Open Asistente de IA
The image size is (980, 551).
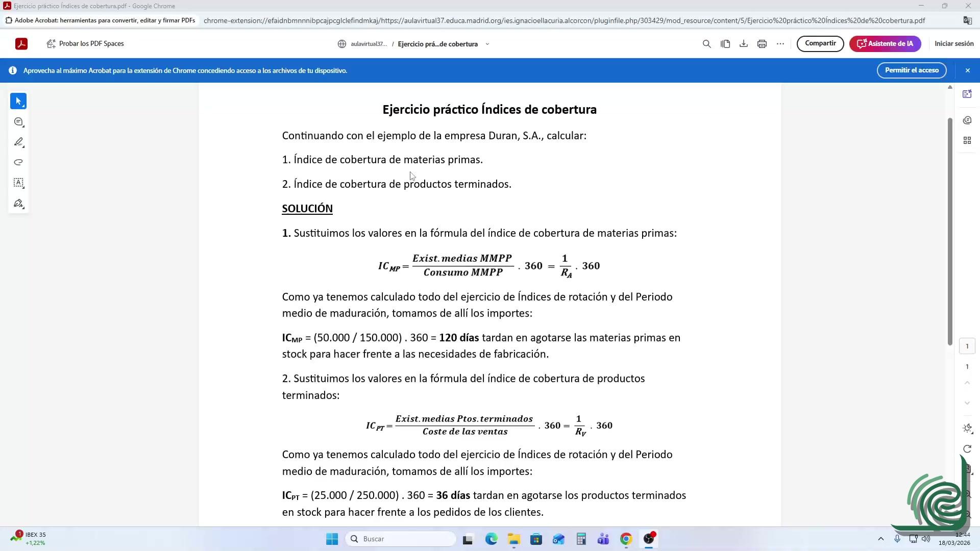point(885,44)
